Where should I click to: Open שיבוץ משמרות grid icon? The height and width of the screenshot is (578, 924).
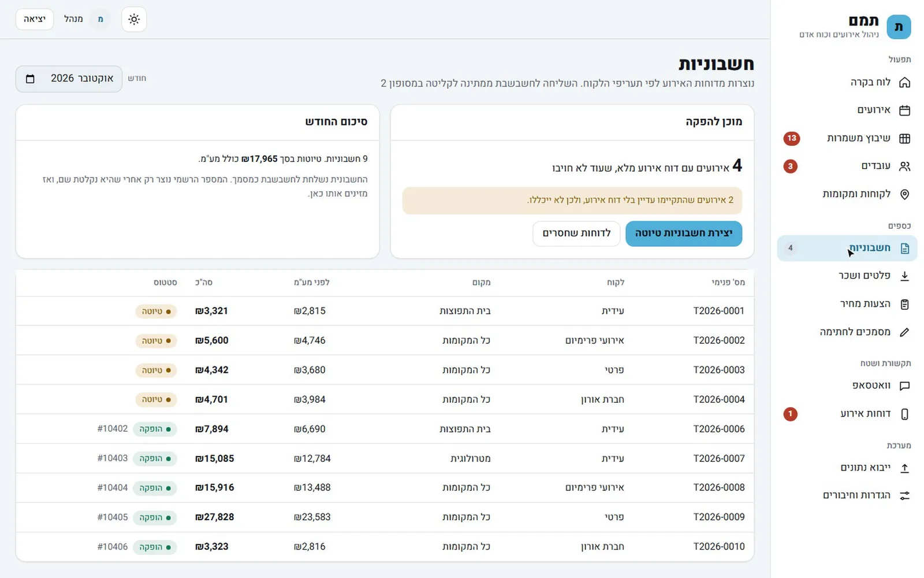click(904, 138)
